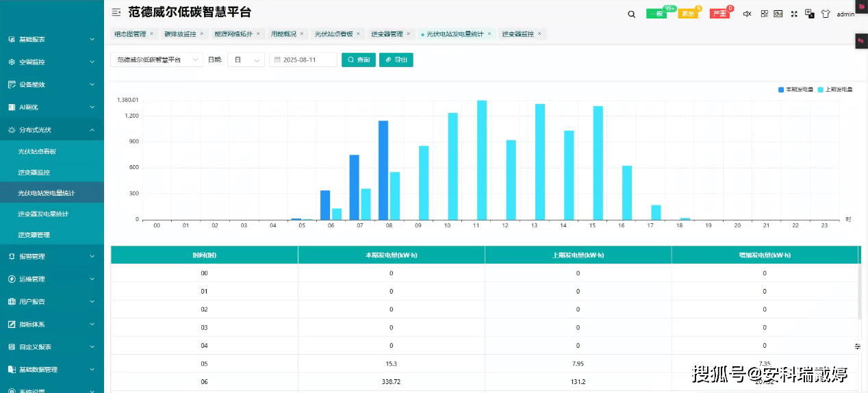Open the red 严重 alarm badge
868x393 pixels.
click(719, 14)
